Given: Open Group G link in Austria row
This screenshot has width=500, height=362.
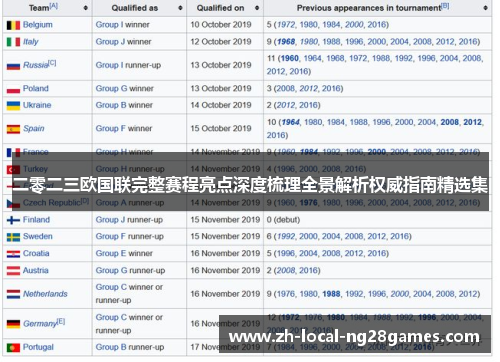Looking at the screenshot, I should [x=111, y=270].
